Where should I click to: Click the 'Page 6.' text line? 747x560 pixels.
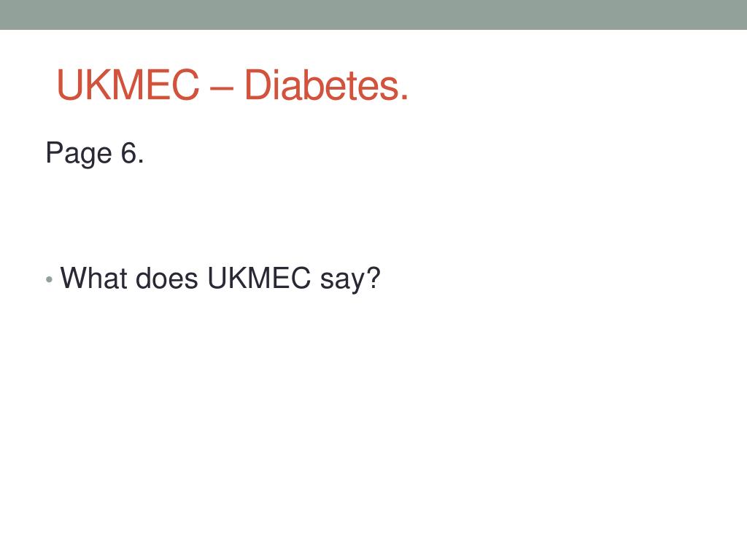coord(94,153)
